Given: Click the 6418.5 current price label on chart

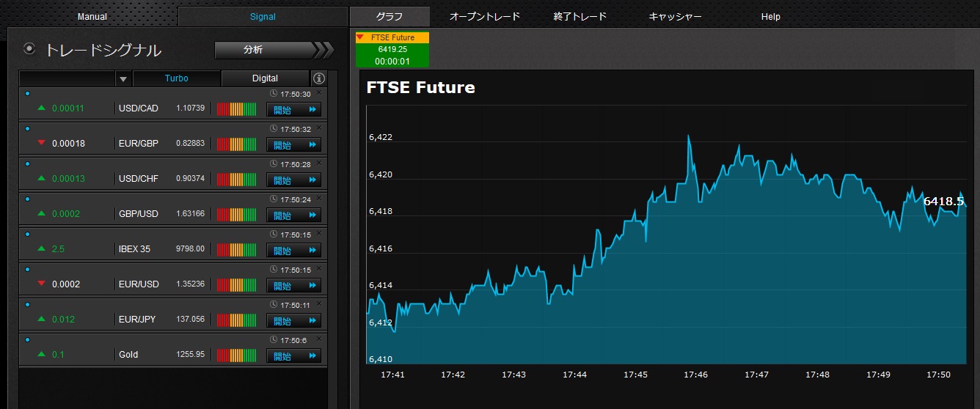Looking at the screenshot, I should coord(943,201).
